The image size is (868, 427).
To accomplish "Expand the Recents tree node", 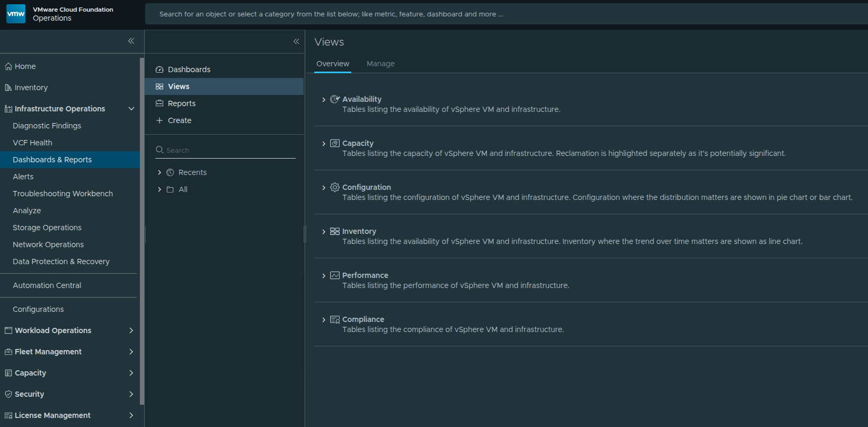I will tap(160, 172).
